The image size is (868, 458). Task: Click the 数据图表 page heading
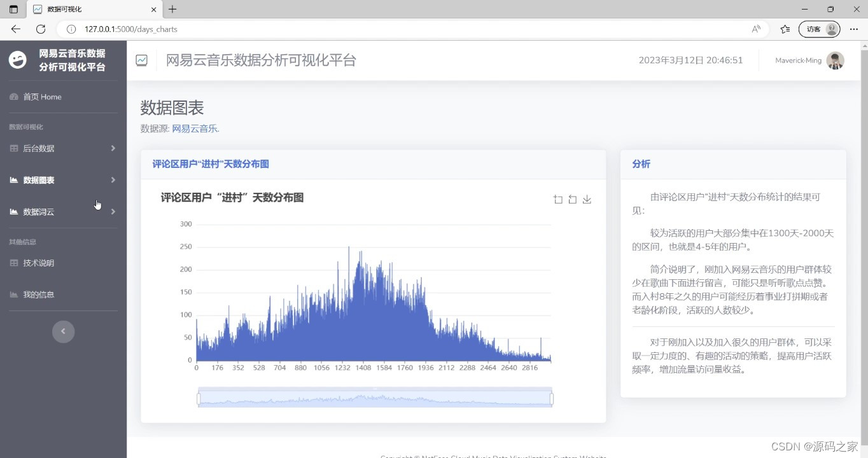(x=172, y=108)
